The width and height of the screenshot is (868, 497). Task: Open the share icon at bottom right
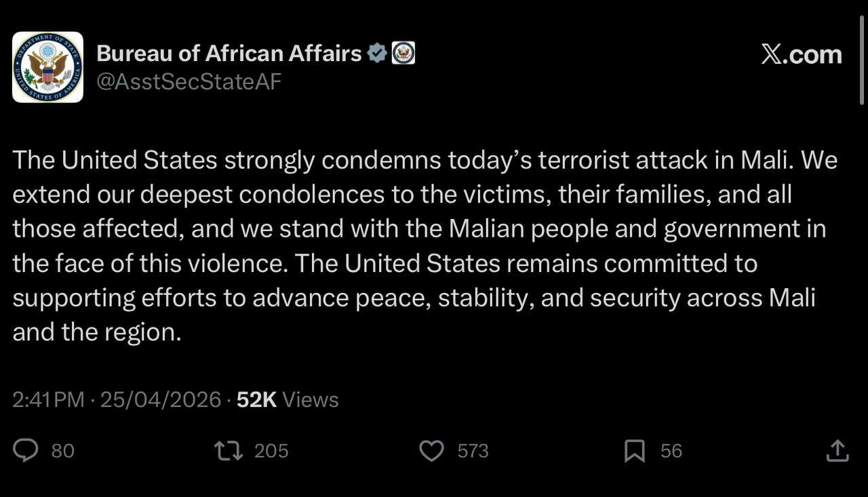tap(837, 451)
